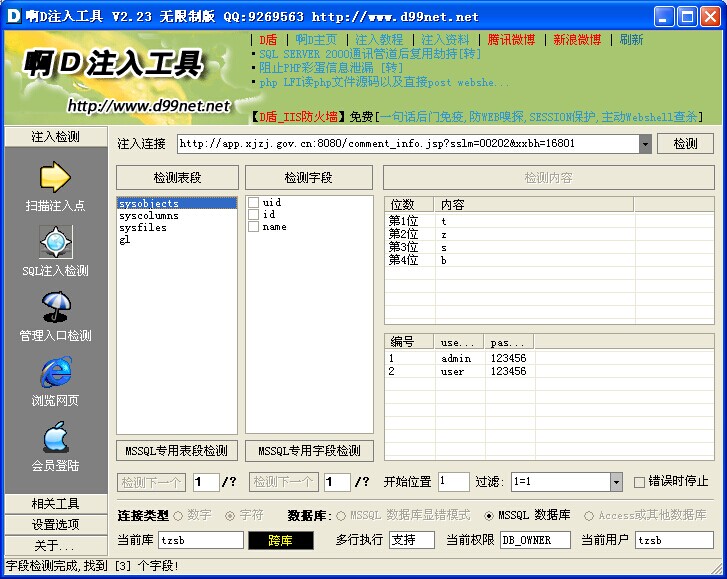727x579 pixels.
Task: Click MSSQL专用字段检测 button
Action: [x=309, y=451]
